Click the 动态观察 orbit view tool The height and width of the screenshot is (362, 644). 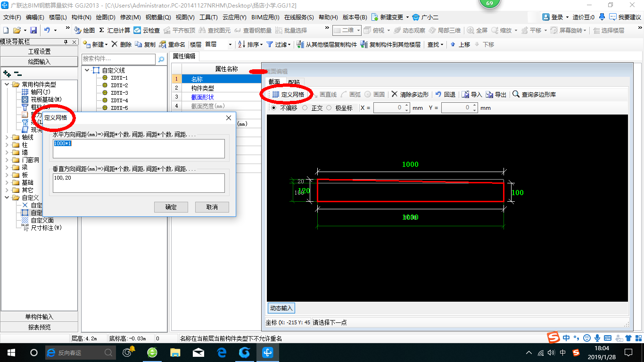409,30
